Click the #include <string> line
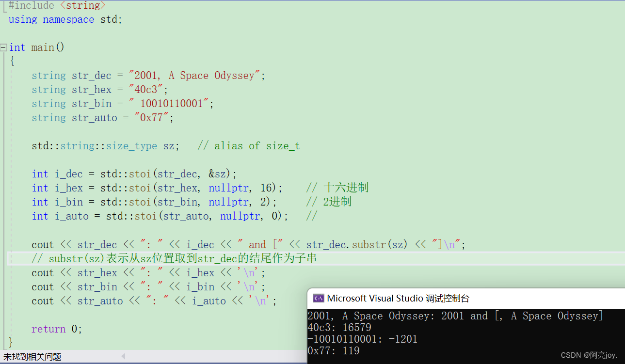 57,5
